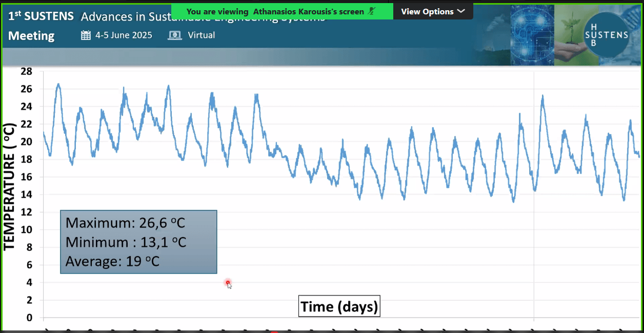Click the TEMPERATURE (°C) vertical axis title
This screenshot has width=644, height=333.
(10, 187)
